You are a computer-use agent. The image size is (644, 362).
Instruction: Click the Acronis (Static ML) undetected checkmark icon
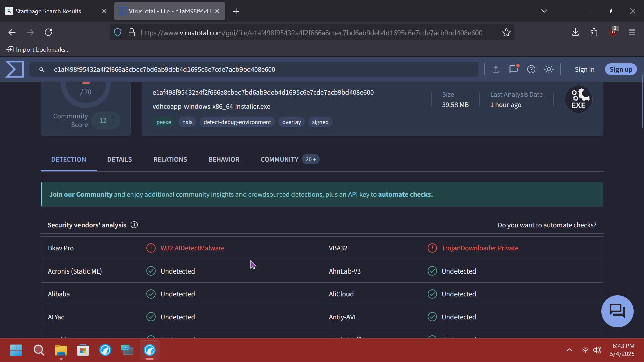[151, 271]
